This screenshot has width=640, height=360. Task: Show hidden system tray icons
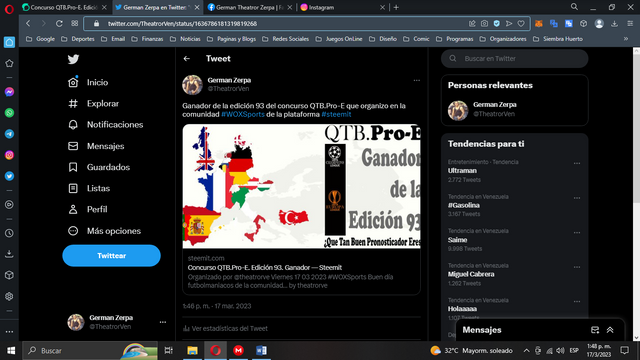pos(527,351)
